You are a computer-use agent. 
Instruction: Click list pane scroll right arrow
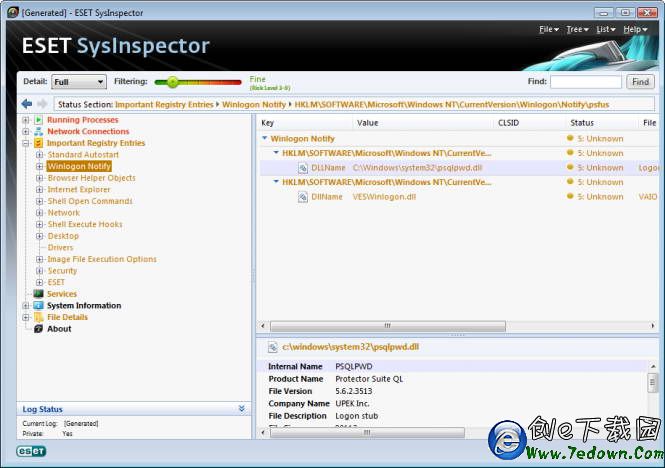652,326
